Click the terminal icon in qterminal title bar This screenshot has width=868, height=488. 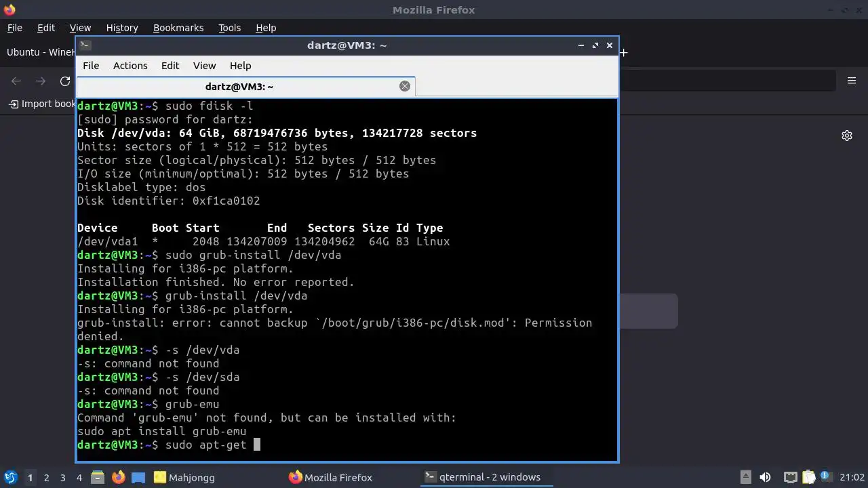click(x=85, y=45)
